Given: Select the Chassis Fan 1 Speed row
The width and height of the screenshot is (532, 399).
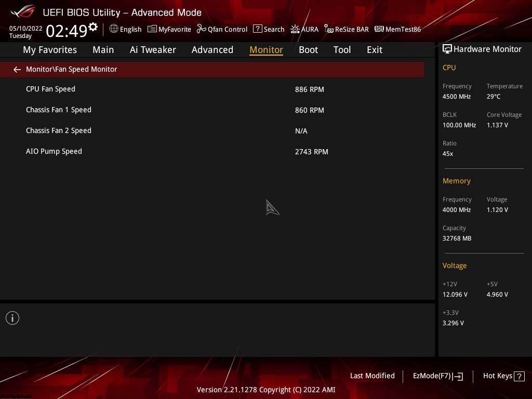Looking at the screenshot, I should (x=212, y=110).
